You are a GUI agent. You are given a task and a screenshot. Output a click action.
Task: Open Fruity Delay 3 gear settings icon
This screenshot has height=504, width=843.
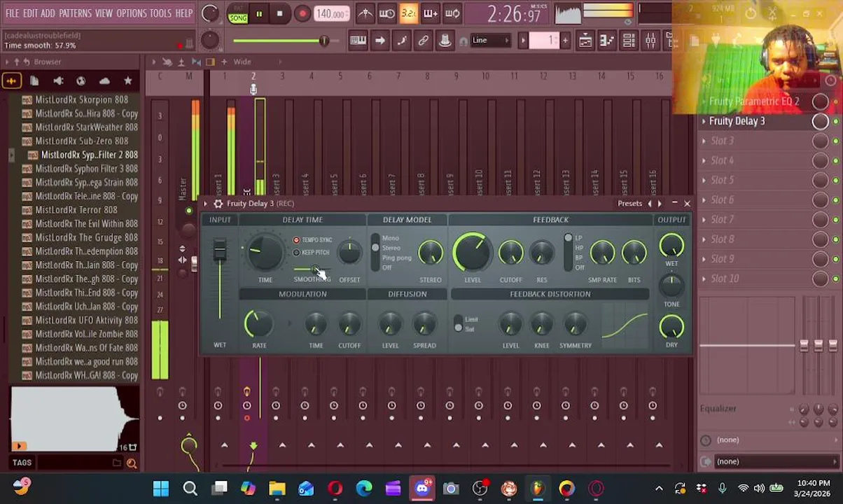pos(218,204)
